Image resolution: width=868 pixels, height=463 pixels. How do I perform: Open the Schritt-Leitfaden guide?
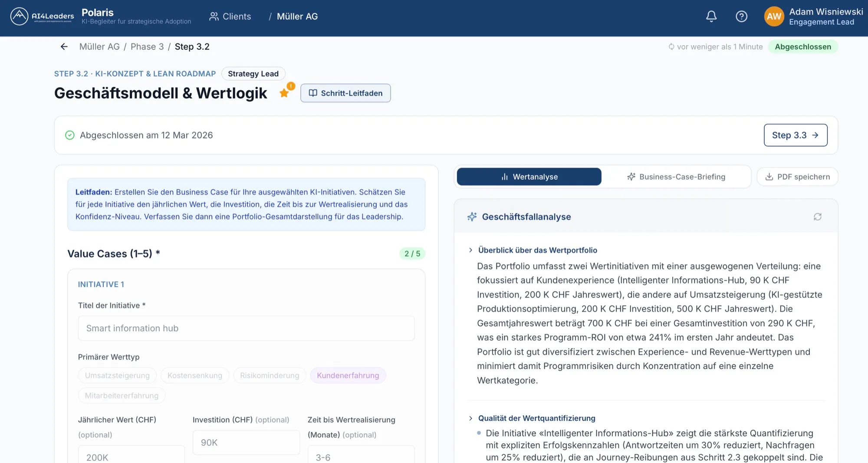coord(345,93)
